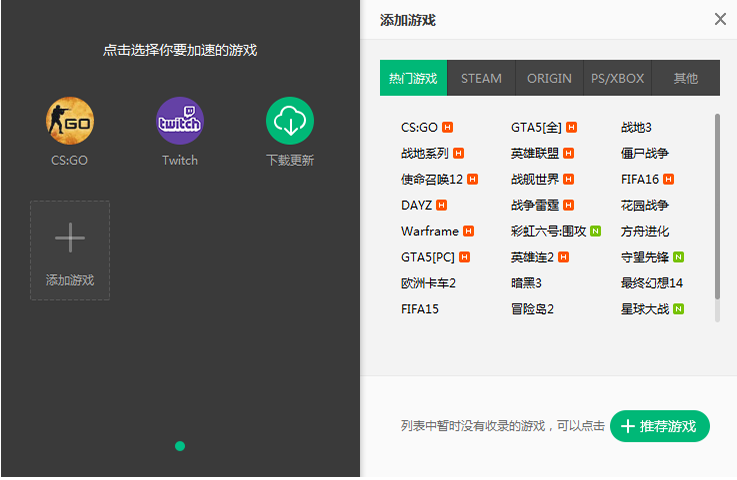Image resolution: width=737 pixels, height=480 pixels.
Task: Close the 添加游戏 panel
Action: click(x=720, y=19)
